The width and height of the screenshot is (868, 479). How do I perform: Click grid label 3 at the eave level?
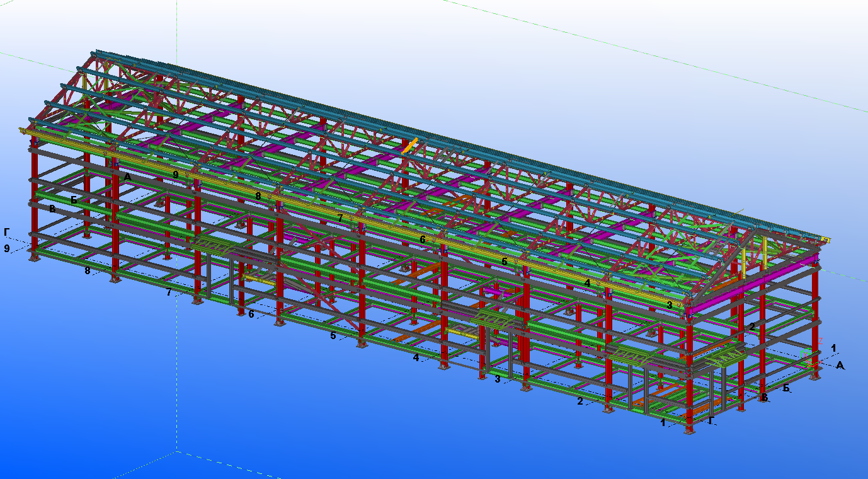point(670,305)
